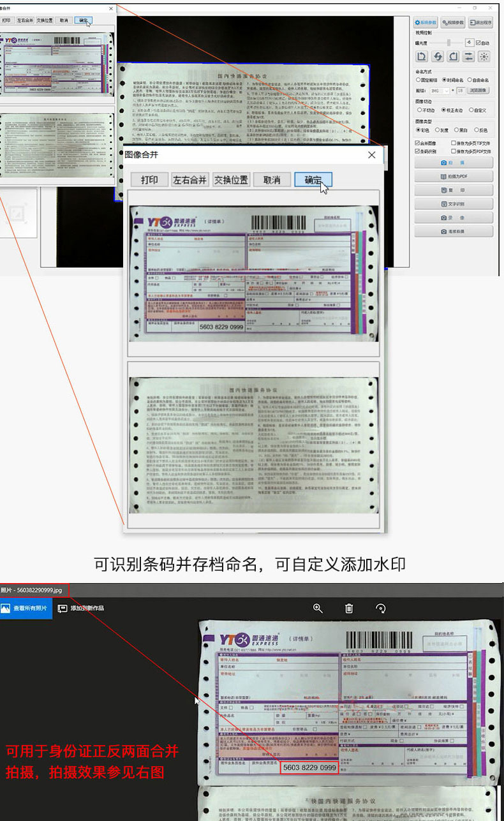Image resolution: width=504 pixels, height=821 pixels.
Task: Click the 退出程序 exit program button
Action: [480, 22]
